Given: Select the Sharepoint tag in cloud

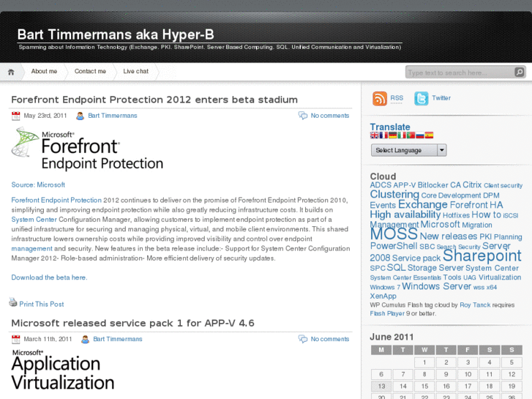Looking at the screenshot, I should point(482,256).
